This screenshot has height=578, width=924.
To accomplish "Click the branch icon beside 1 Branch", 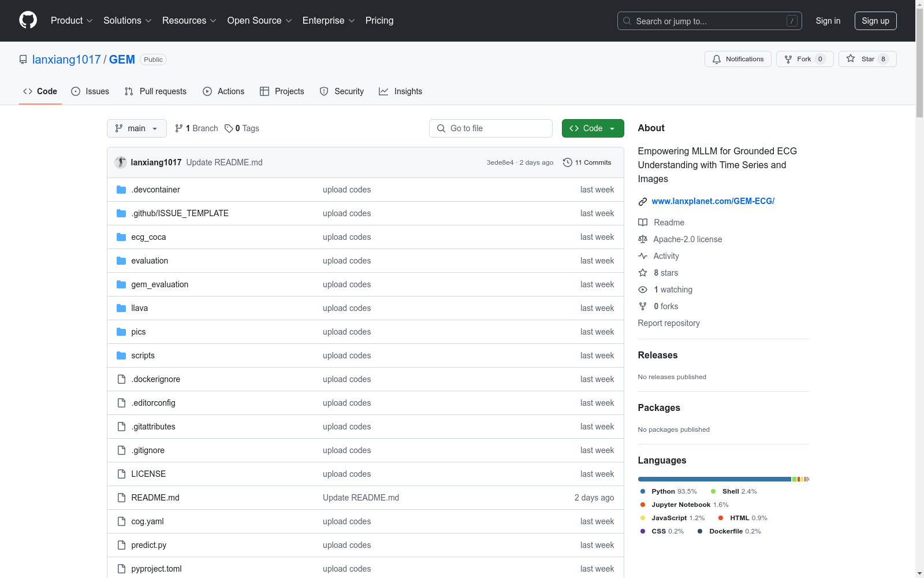I will [x=179, y=128].
